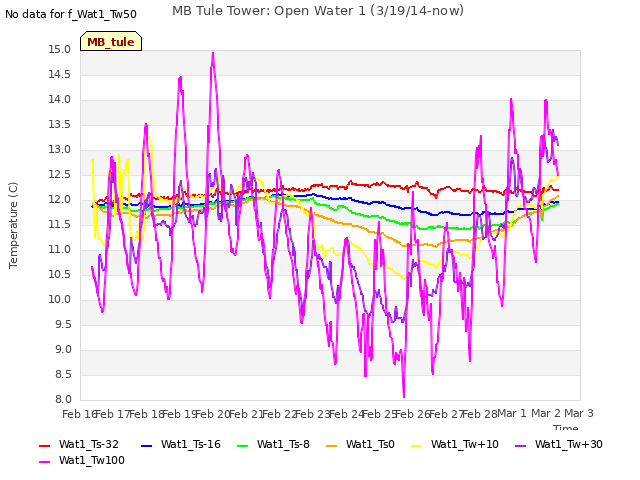Click the 'No data for f_Wat1_Tw50' message
This screenshot has height=480, width=640.
(71, 14)
